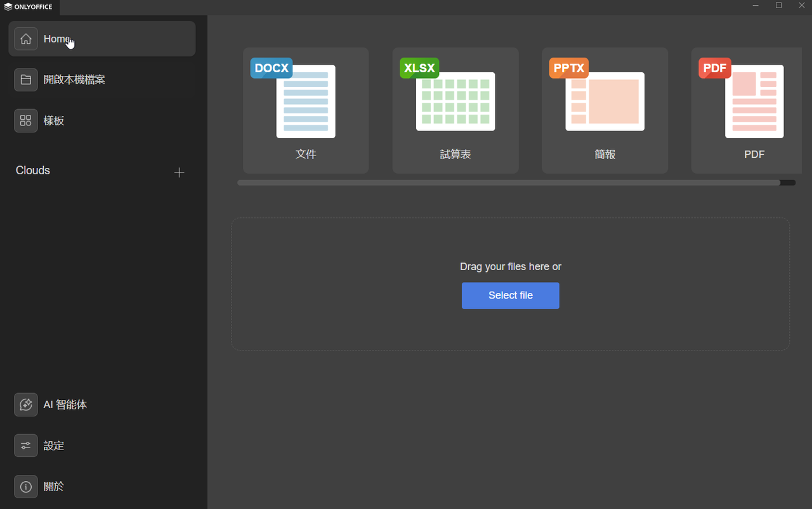This screenshot has width=812, height=509.
Task: Open templates grid icon in sidebar
Action: coord(26,120)
